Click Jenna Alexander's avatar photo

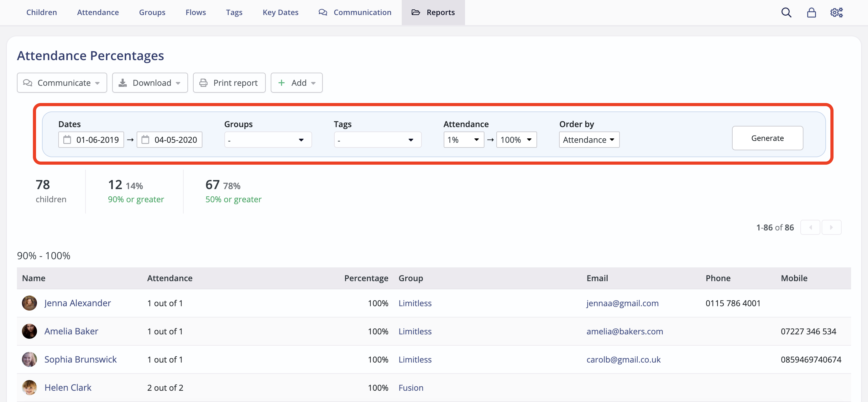tap(29, 303)
